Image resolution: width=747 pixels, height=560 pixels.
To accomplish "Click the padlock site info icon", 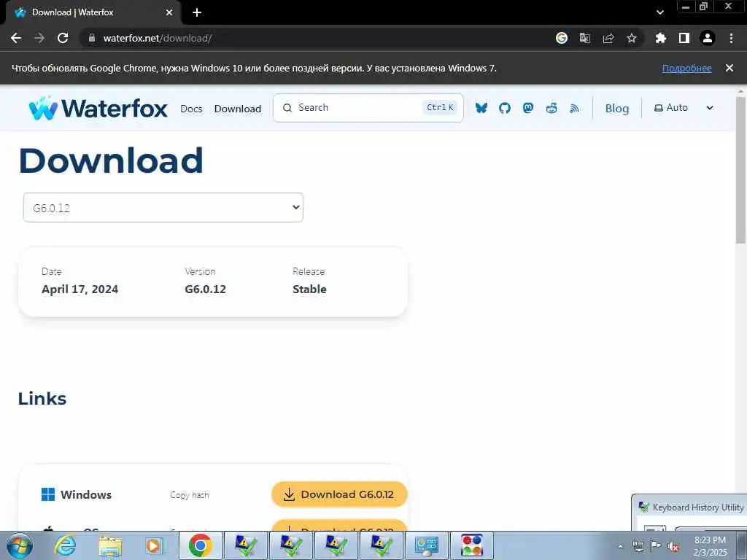I will pos(92,38).
